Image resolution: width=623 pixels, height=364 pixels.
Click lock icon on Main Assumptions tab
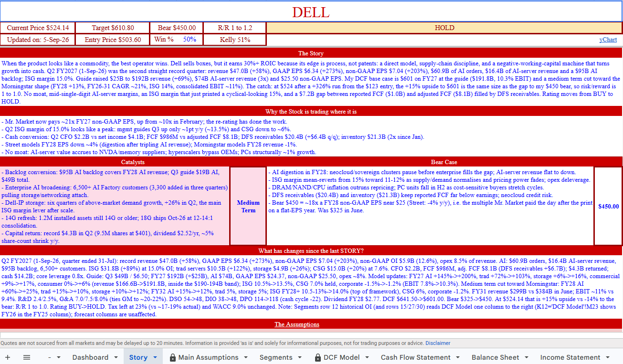173,357
